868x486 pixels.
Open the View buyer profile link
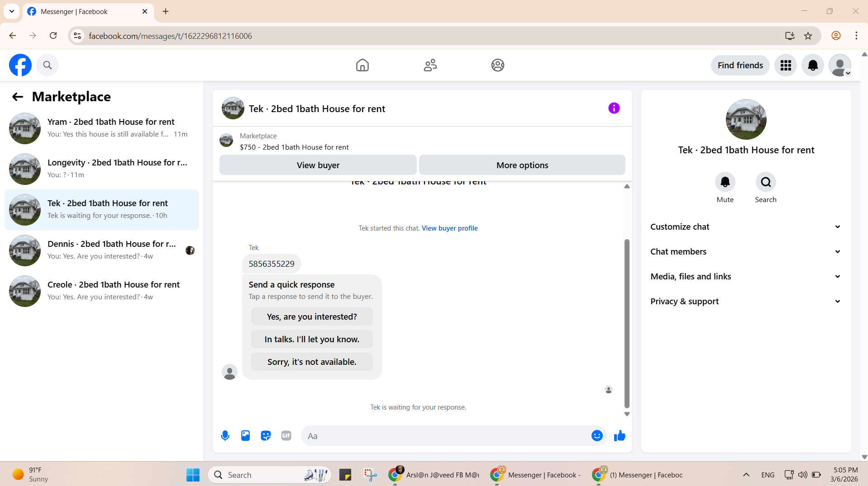[449, 228]
